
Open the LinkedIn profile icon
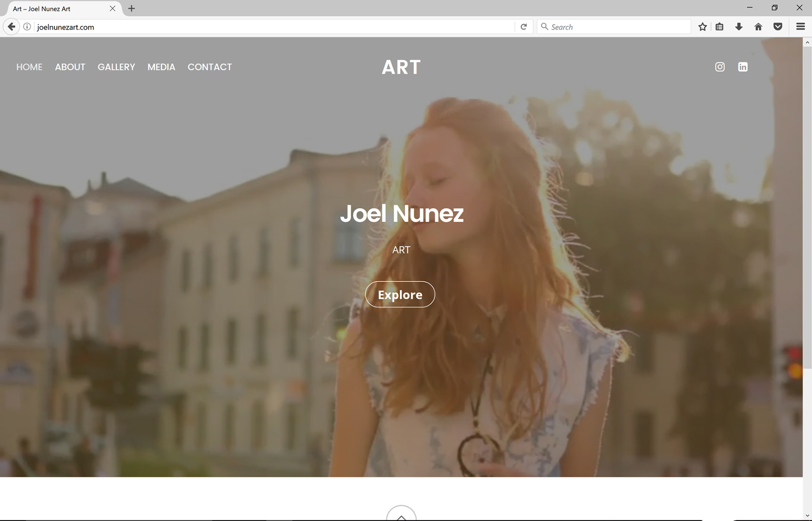pos(743,67)
